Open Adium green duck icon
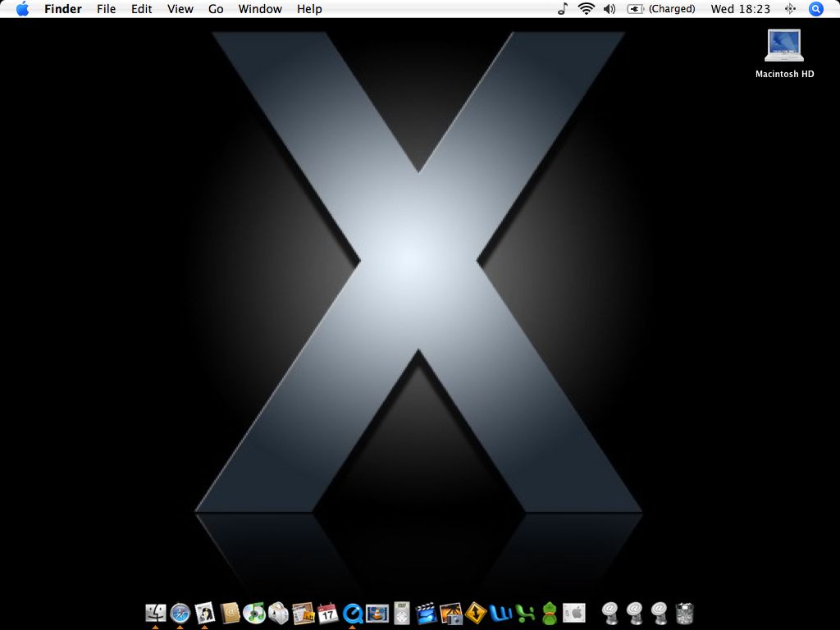Screen dimensions: 840x630 [550, 613]
